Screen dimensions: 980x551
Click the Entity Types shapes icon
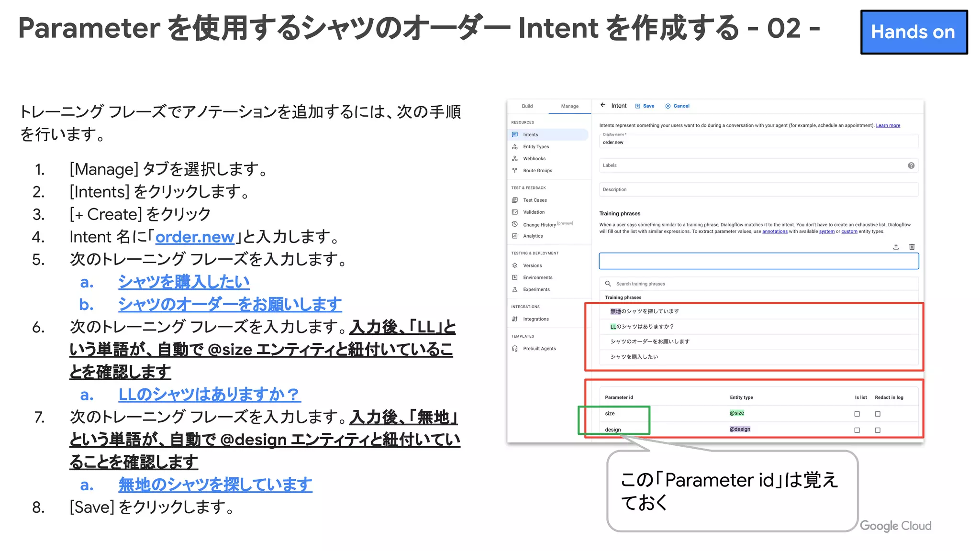(515, 147)
